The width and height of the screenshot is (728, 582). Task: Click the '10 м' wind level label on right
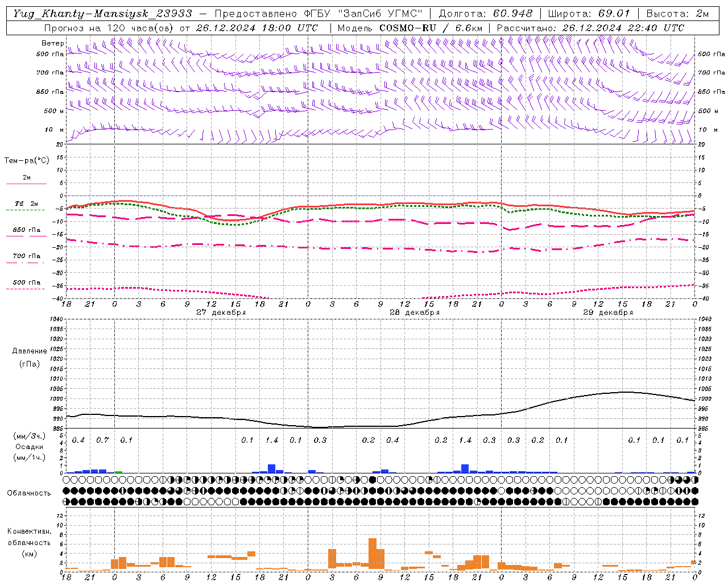coord(708,130)
